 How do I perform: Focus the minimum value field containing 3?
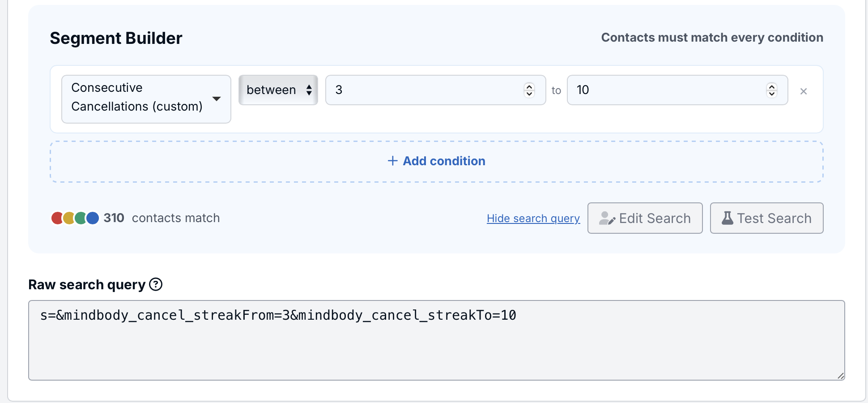click(436, 90)
